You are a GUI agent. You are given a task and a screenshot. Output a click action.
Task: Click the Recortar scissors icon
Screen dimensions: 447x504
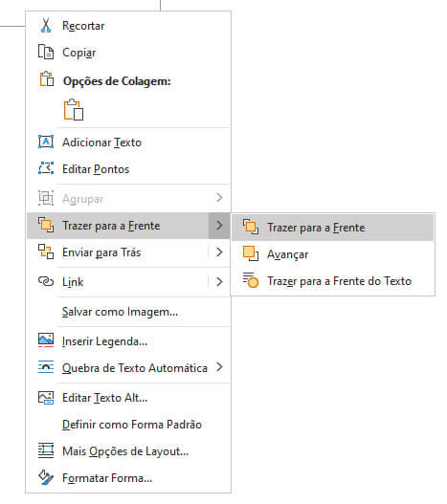(x=46, y=26)
